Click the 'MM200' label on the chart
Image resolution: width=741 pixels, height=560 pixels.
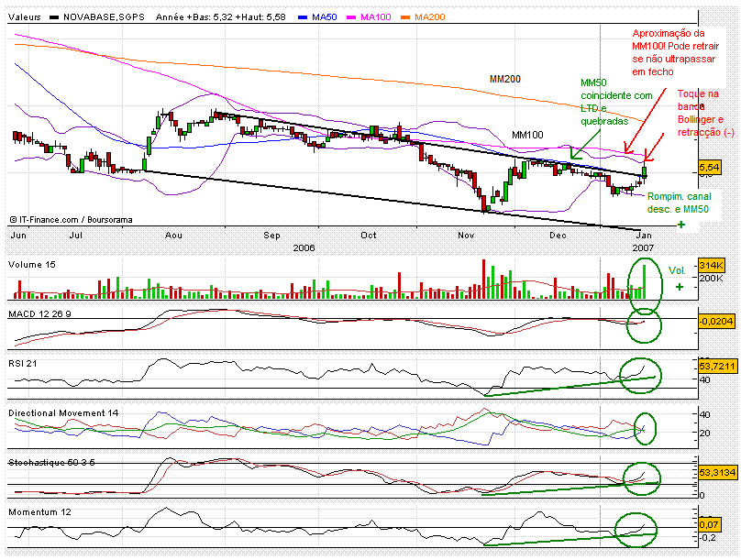point(505,80)
